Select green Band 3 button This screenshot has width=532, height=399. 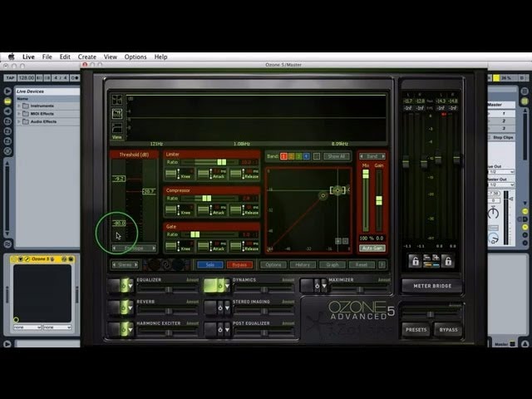[298, 156]
